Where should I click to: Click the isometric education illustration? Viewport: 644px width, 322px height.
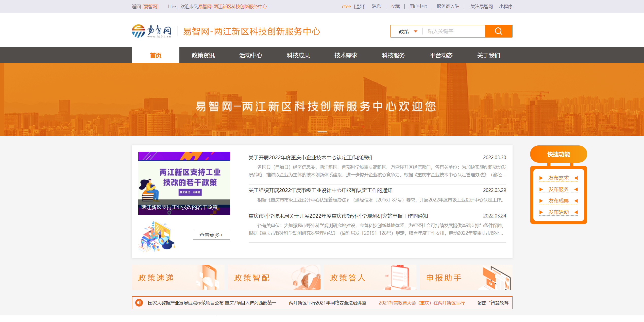point(157,236)
